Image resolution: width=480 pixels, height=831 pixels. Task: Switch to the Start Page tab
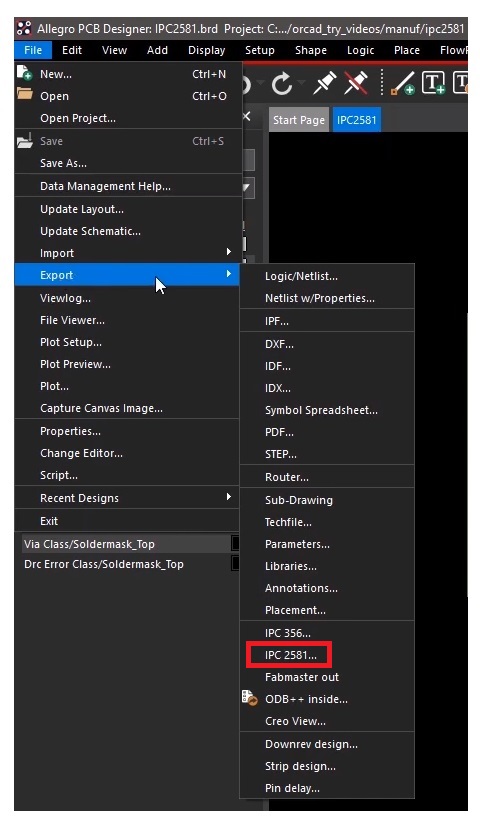tap(299, 120)
